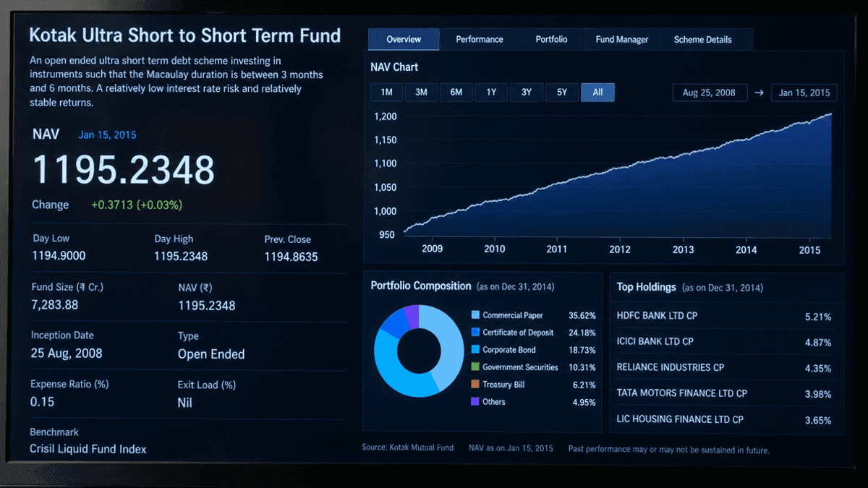Screen dimensions: 868x488
Task: Click the Commercial Paper 35.62% value
Action: [582, 315]
